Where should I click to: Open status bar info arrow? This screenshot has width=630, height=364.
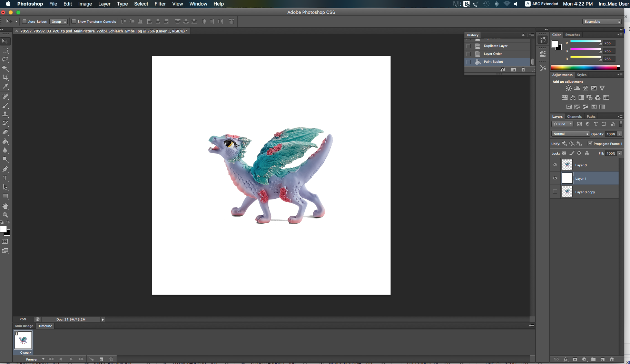102,319
